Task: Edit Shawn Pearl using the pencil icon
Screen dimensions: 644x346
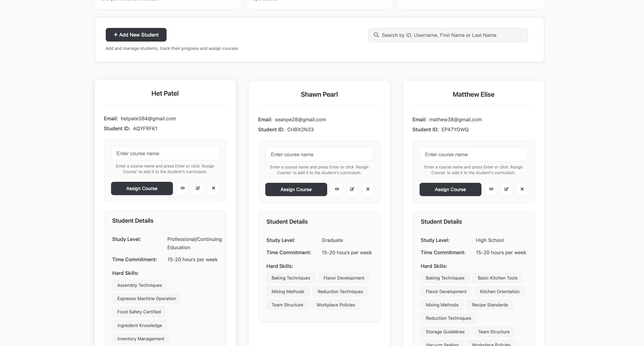Action: click(352, 189)
